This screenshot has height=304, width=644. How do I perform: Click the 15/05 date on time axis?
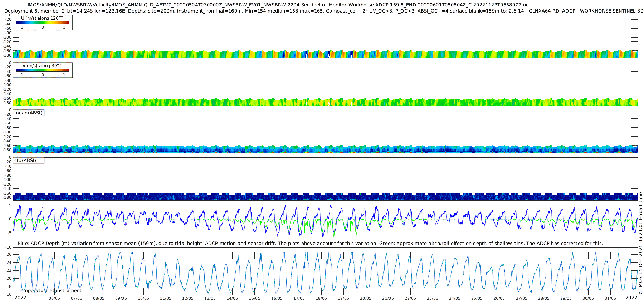tap(254, 299)
